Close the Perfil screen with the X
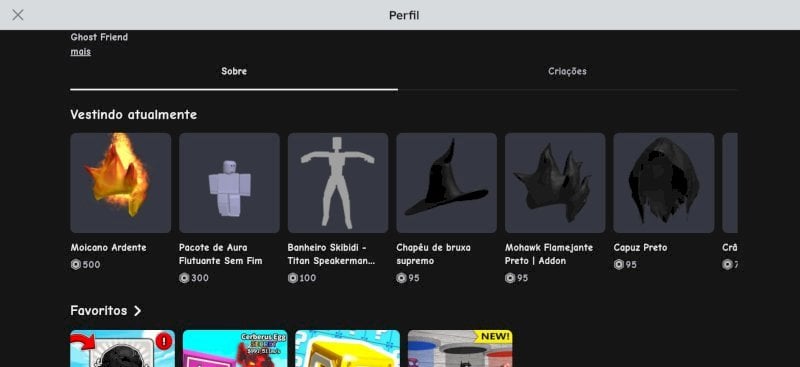Viewport: 800px width, 367px height. tap(18, 15)
